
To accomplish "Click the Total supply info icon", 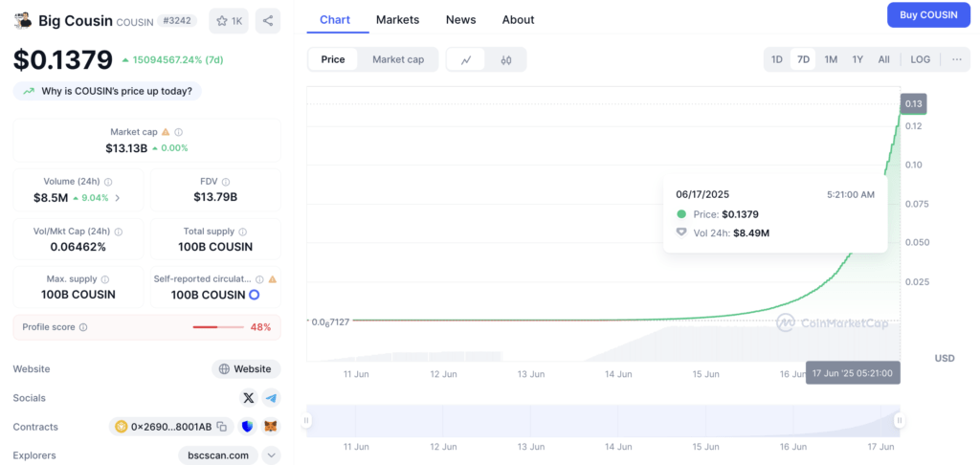I will (242, 232).
